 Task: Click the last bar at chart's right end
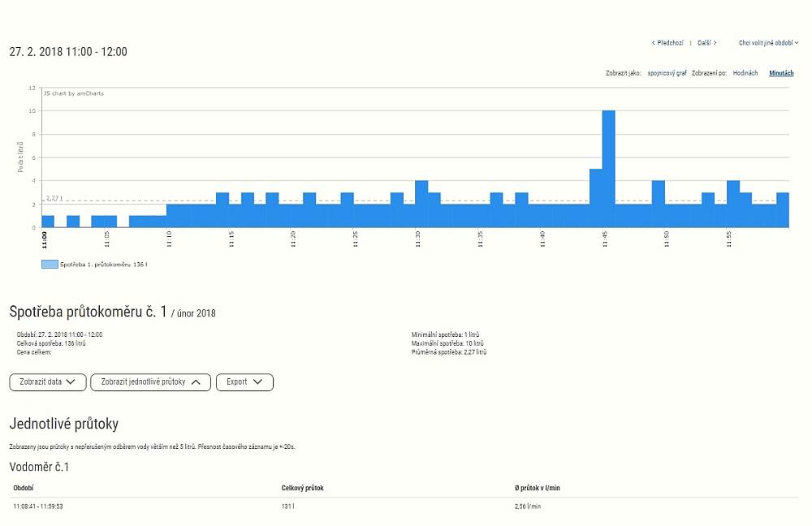point(783,209)
